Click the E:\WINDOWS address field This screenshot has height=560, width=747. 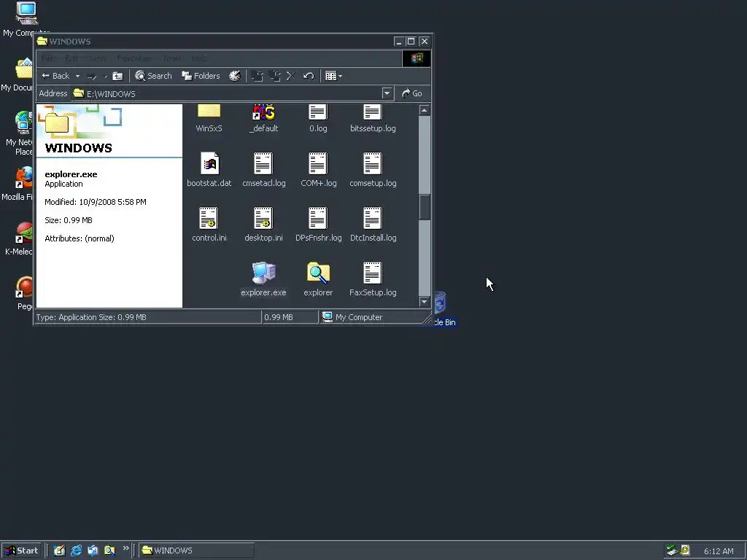click(228, 93)
